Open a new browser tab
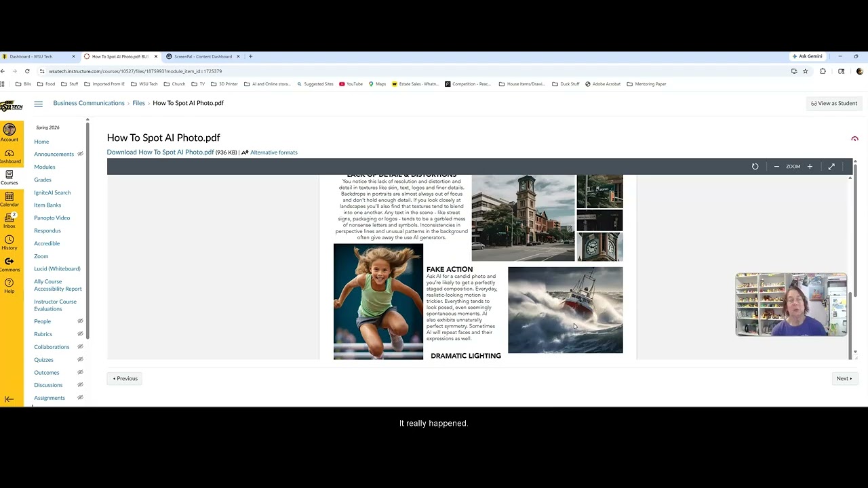 click(x=250, y=56)
